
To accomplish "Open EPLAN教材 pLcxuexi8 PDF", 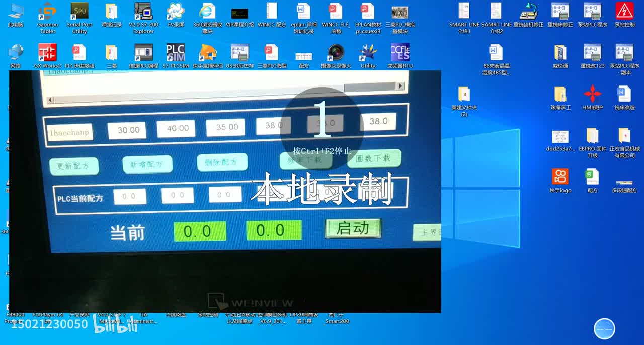I will [368, 18].
